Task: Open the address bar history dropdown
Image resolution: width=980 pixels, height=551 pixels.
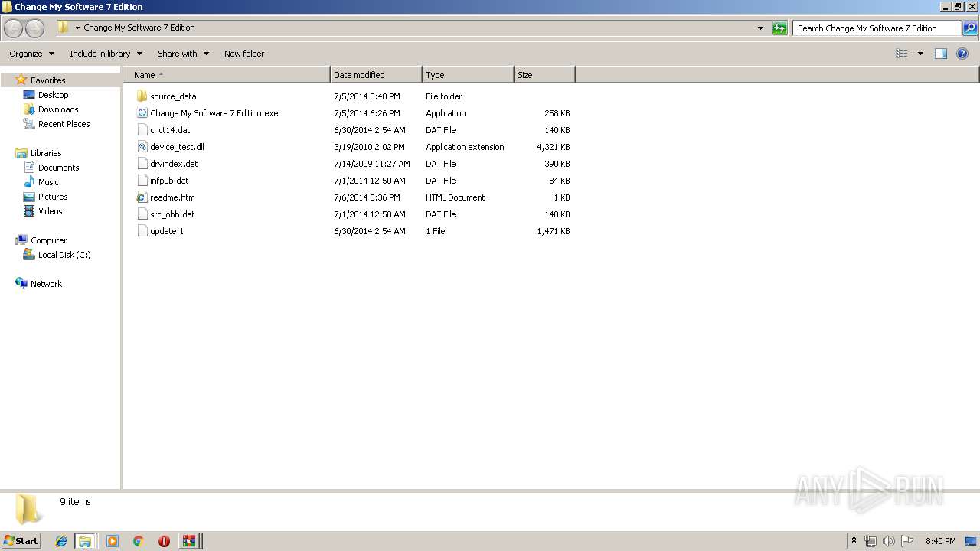Action: [760, 28]
